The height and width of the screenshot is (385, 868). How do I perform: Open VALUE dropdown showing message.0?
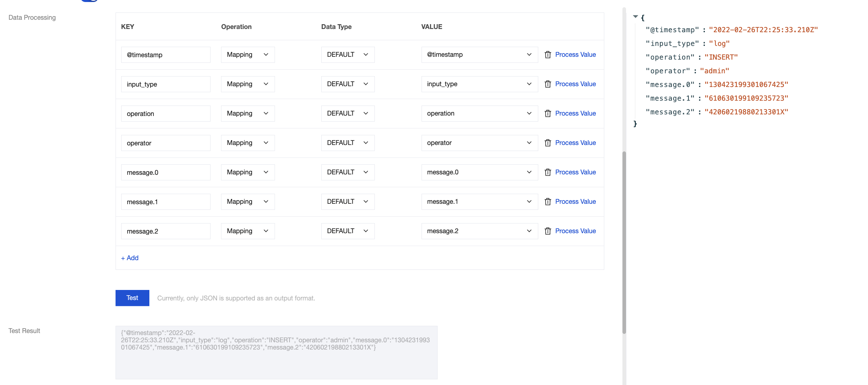pyautogui.click(x=479, y=172)
